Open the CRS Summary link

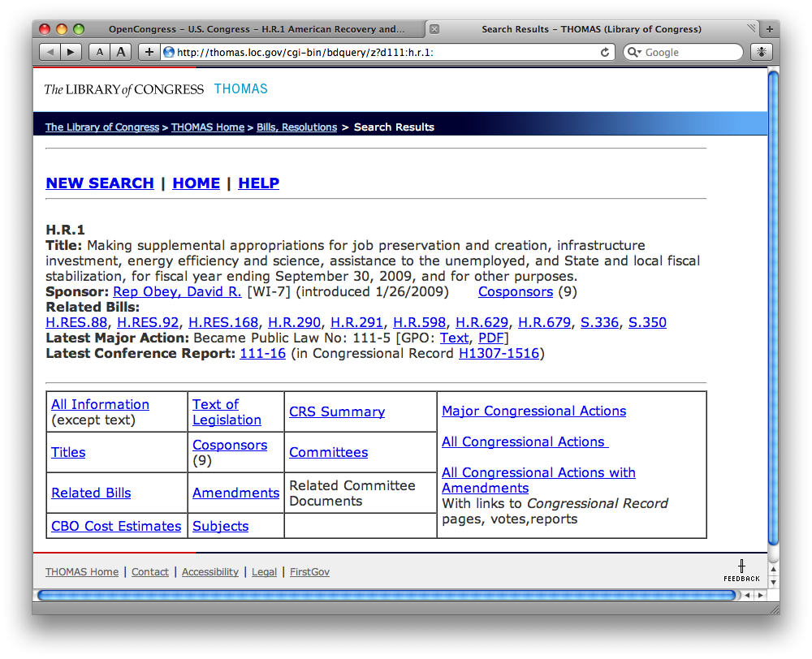(337, 411)
